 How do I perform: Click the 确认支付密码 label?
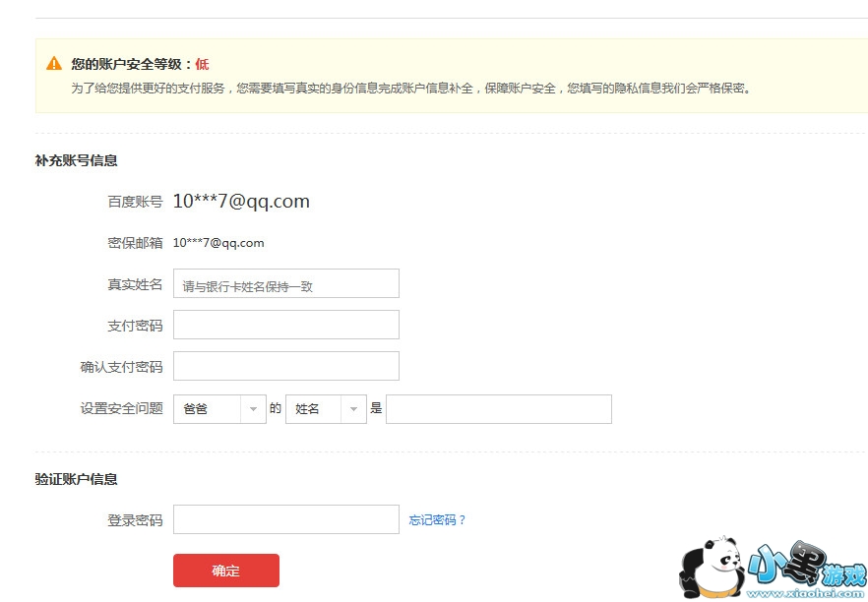(122, 367)
